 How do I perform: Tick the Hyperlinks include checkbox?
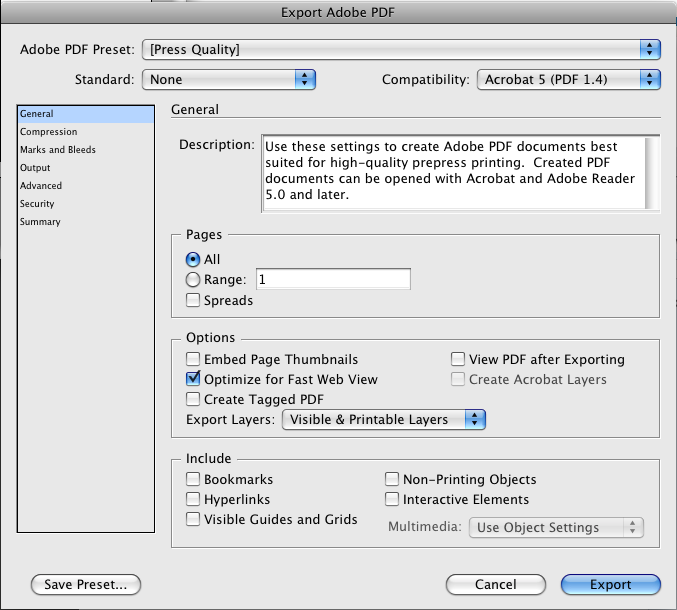[x=193, y=499]
